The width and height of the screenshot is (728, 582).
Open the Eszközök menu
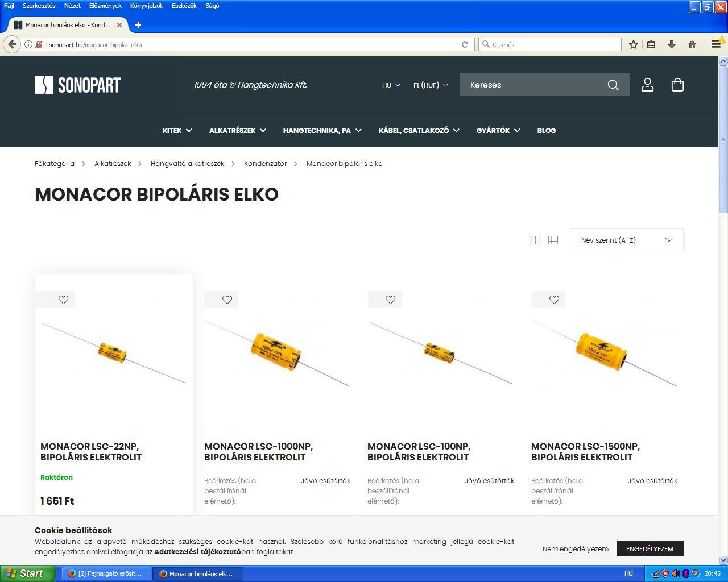pyautogui.click(x=184, y=6)
